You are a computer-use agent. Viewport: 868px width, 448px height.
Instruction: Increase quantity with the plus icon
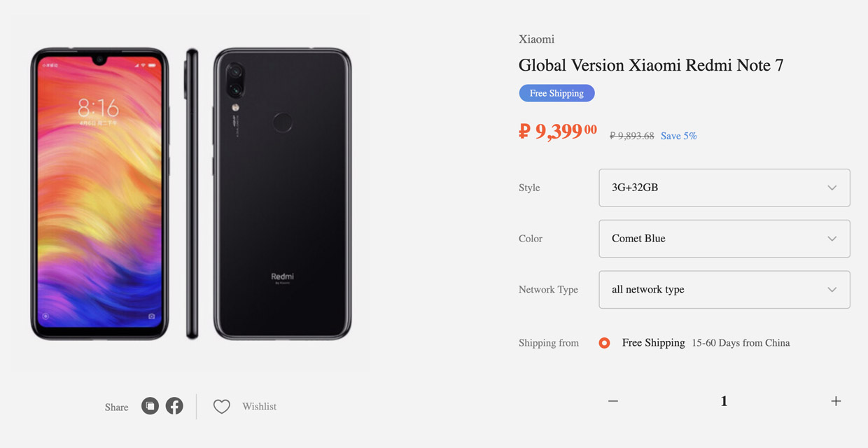point(836,401)
